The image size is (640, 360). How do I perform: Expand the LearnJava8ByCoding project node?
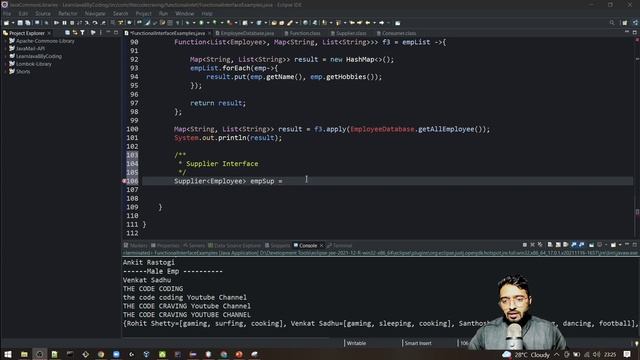[5, 56]
